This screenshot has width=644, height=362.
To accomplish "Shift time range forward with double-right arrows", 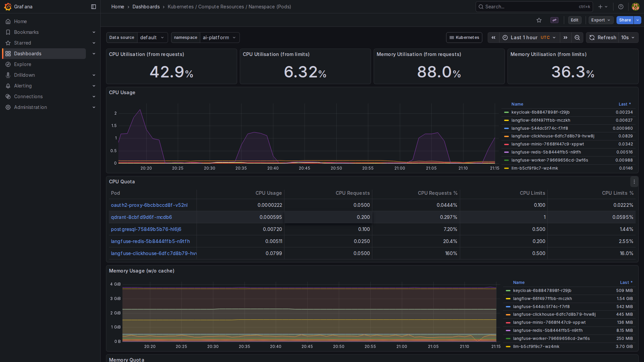I will 566,38.
